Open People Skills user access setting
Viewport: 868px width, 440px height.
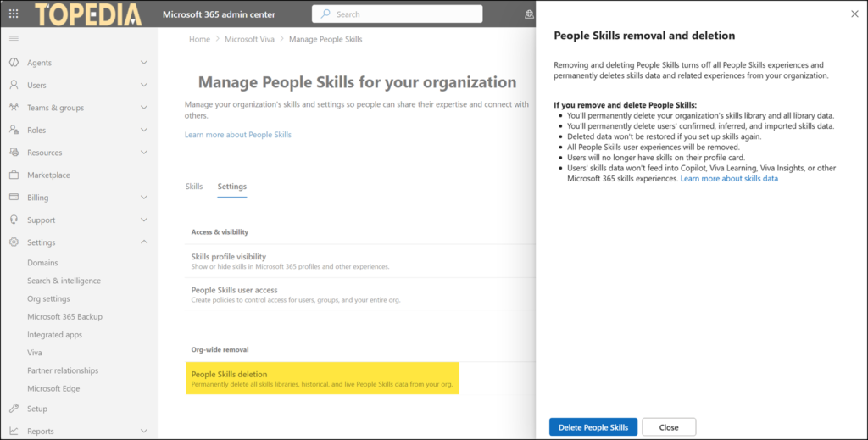click(360, 294)
